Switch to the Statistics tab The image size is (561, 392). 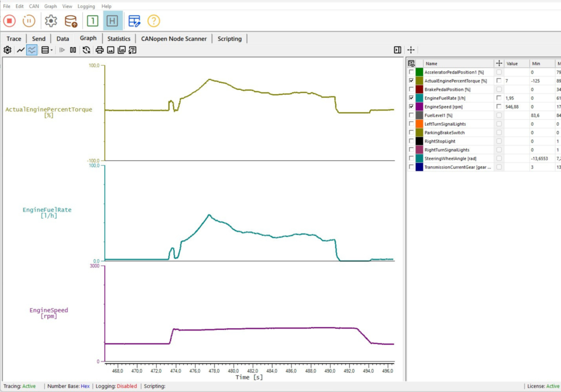click(119, 39)
